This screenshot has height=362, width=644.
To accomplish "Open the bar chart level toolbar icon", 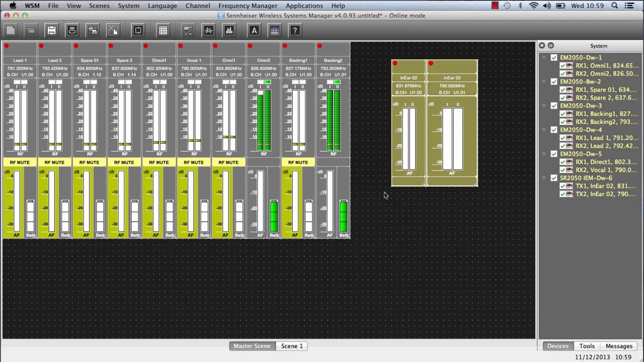I will 229,31.
